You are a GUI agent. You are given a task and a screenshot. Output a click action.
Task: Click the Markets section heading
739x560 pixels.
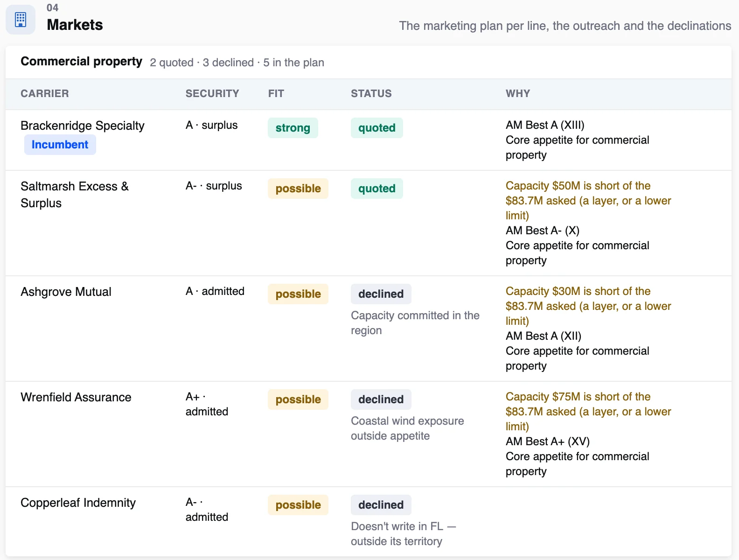click(75, 25)
